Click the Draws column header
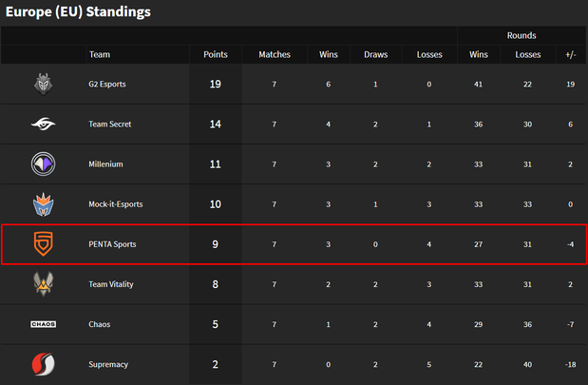This screenshot has width=588, height=385. 376,54
